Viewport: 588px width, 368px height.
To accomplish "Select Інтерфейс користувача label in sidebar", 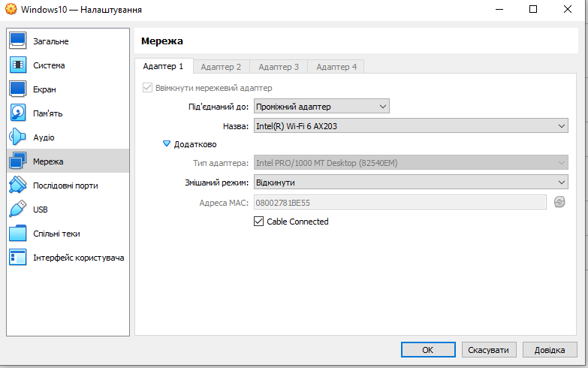I will click(78, 258).
